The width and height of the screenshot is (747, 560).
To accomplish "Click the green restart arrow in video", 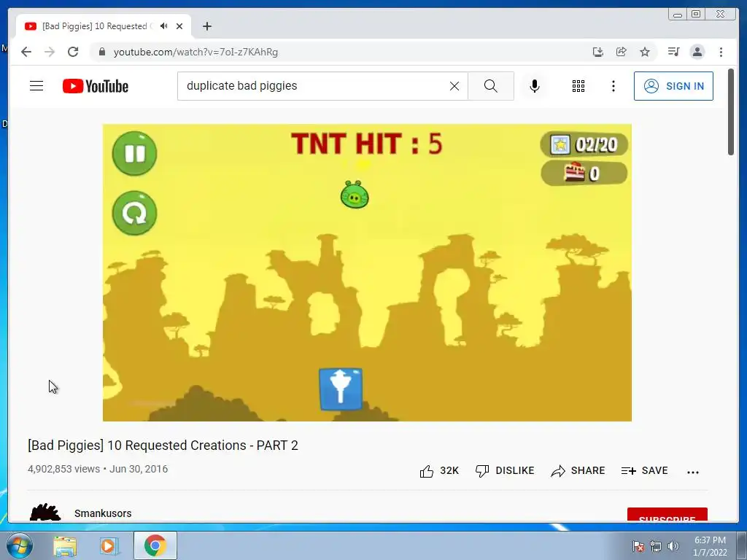I will tap(134, 213).
